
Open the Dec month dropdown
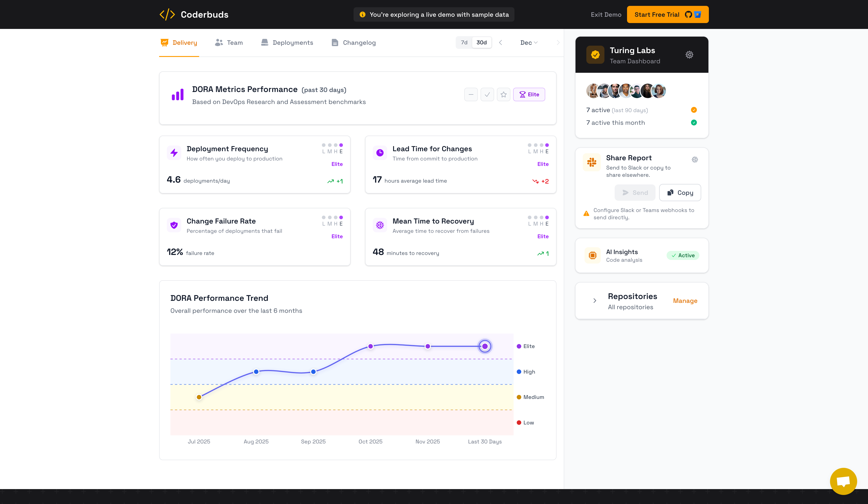pyautogui.click(x=528, y=43)
